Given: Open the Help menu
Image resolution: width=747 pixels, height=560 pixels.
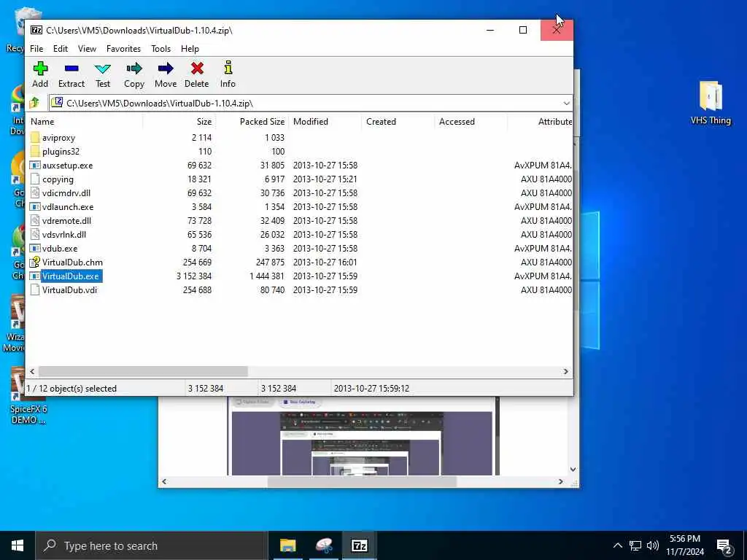Looking at the screenshot, I should click(x=190, y=49).
